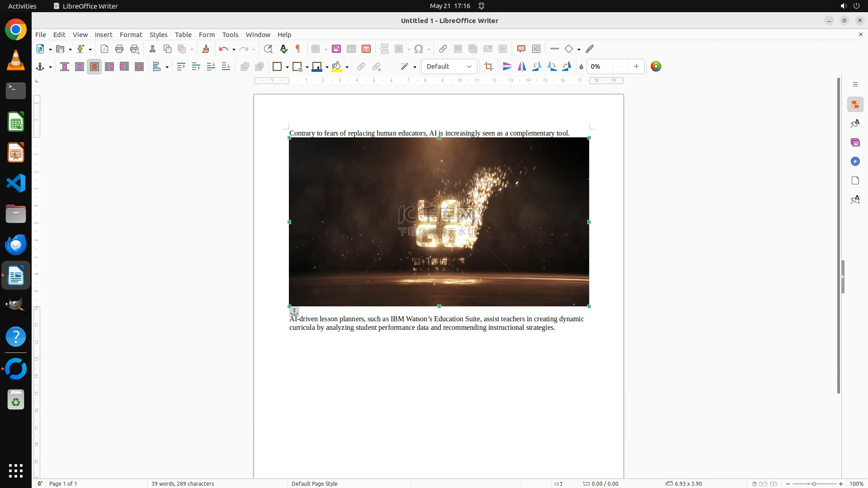Click Export as PDF icon
868x488 pixels.
pos(104,49)
